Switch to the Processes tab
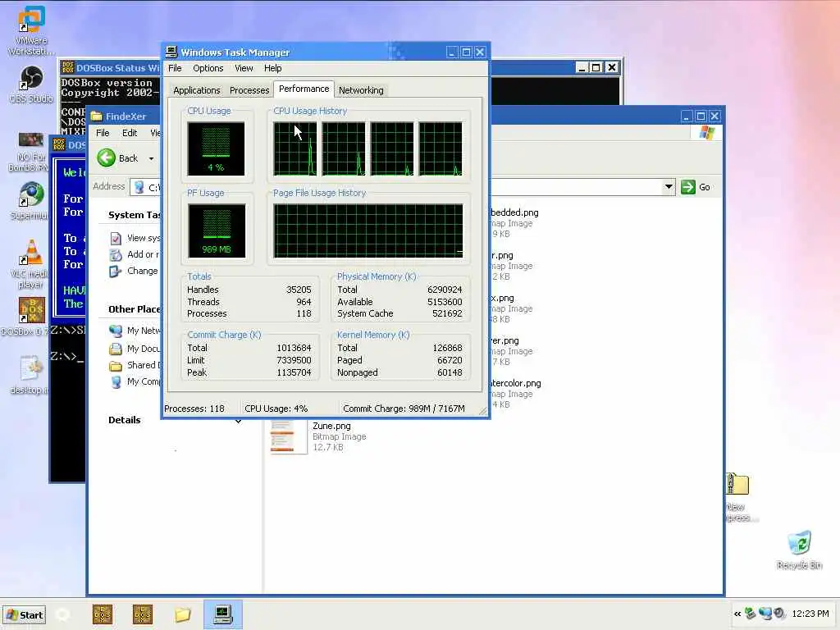Viewport: 840px width, 630px height. point(249,90)
